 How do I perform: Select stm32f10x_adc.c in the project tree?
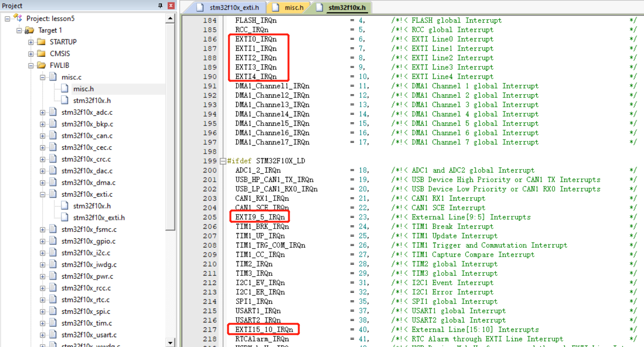[x=87, y=112]
